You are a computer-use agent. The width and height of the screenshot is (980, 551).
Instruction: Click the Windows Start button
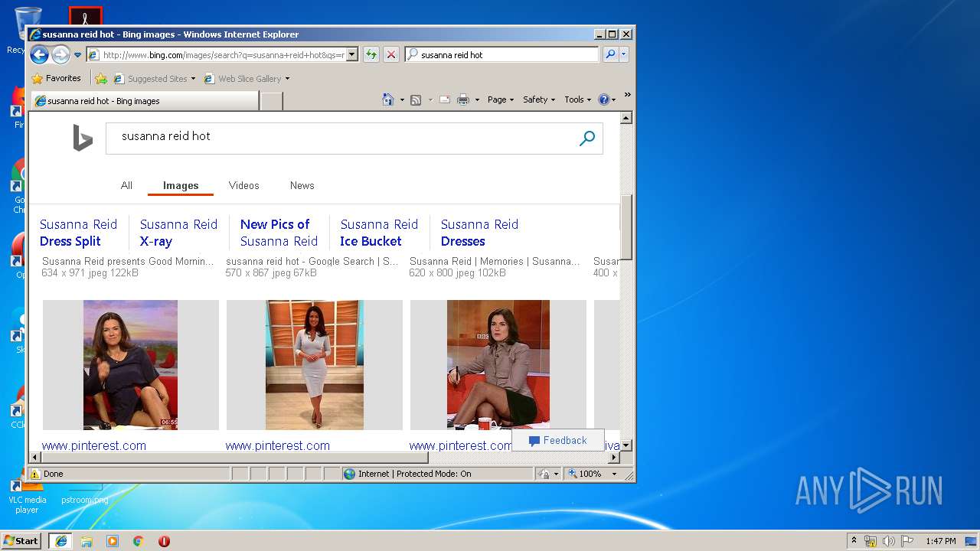coord(21,540)
